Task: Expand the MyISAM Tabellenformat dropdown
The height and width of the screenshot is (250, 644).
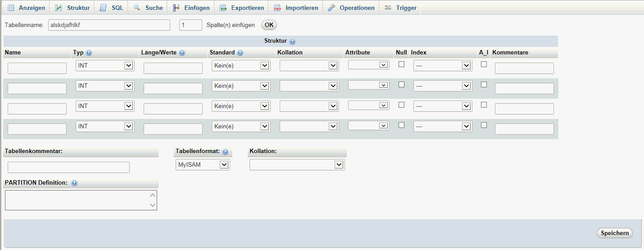Action: [203, 165]
